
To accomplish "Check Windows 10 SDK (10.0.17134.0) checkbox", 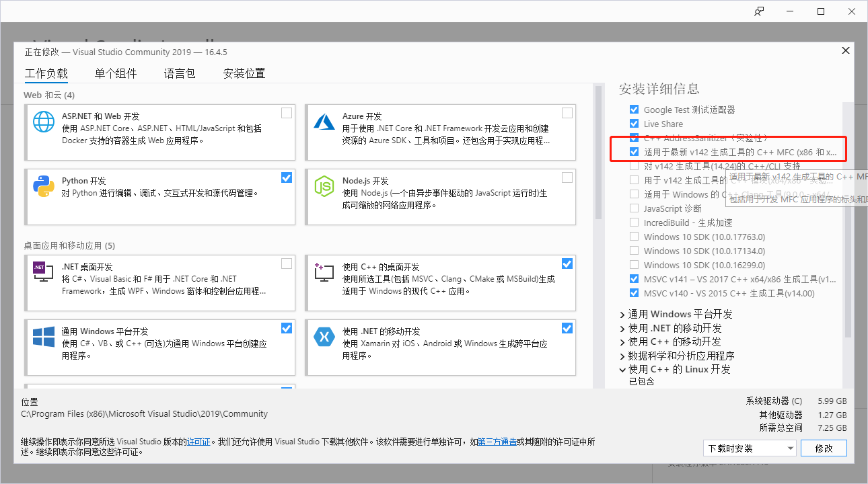I will pyautogui.click(x=634, y=251).
